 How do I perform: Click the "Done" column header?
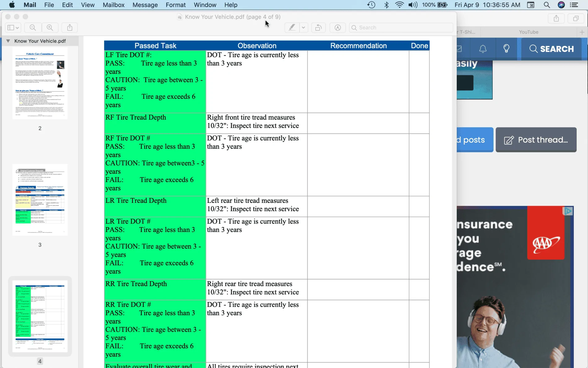419,46
